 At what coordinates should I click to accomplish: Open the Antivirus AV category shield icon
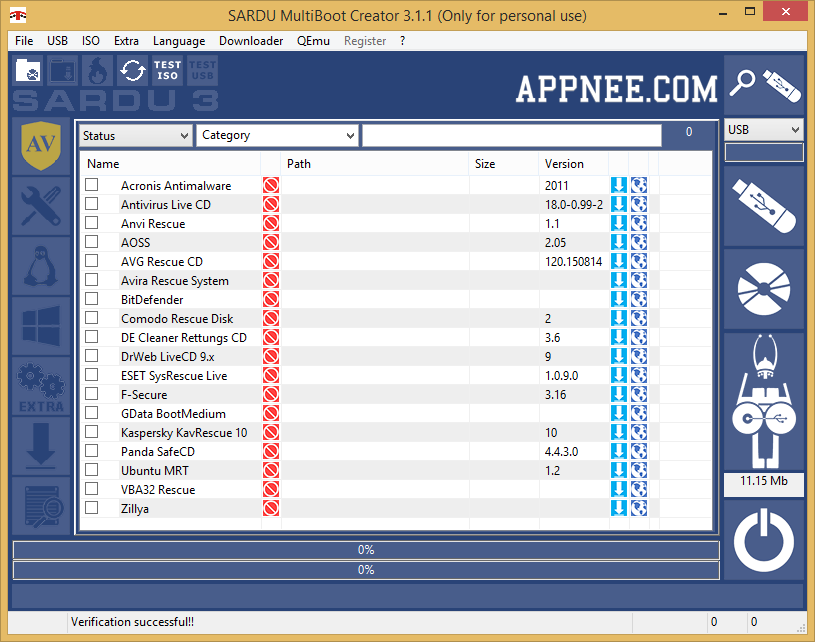coord(41,146)
